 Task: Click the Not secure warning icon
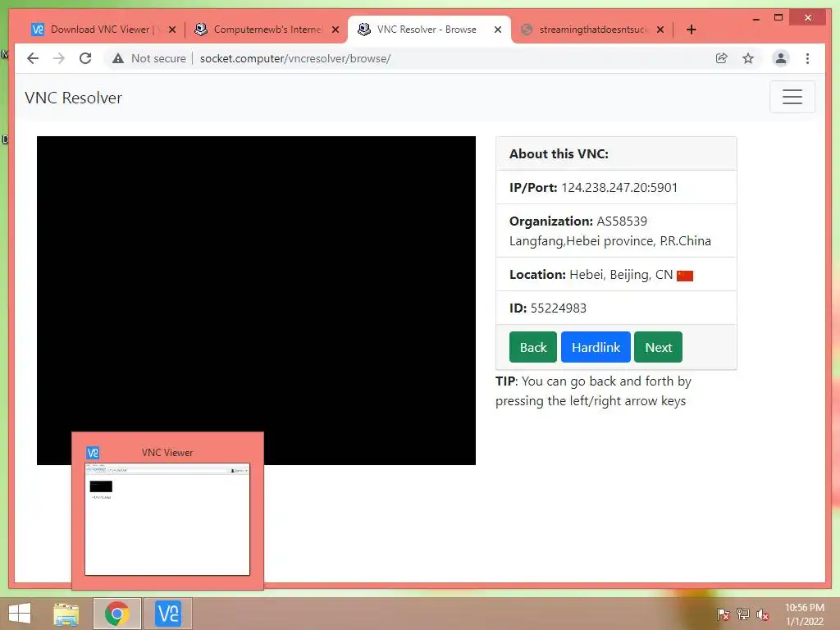point(118,58)
